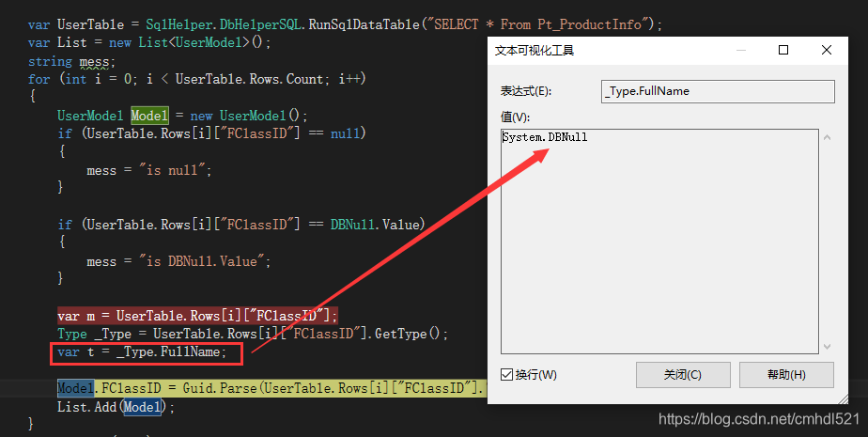This screenshot has height=437, width=868.
Task: Minimize the 文本可视化工具 dialog
Action: point(740,50)
